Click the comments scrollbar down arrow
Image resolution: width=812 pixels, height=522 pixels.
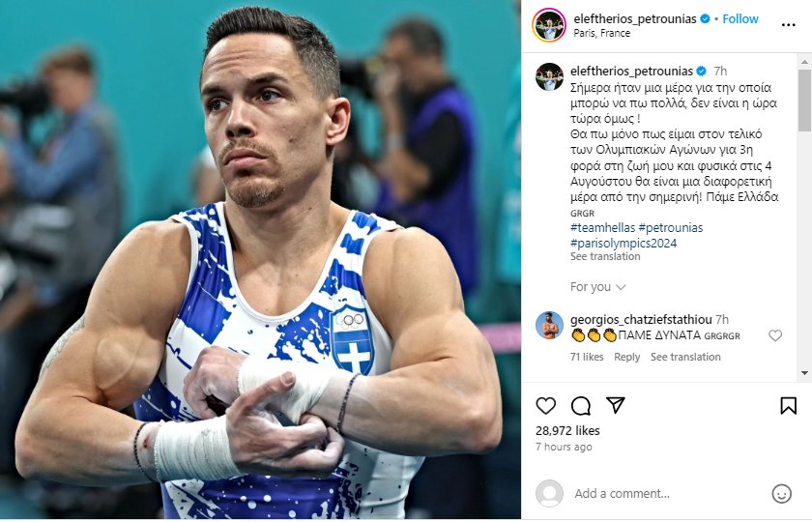(804, 373)
